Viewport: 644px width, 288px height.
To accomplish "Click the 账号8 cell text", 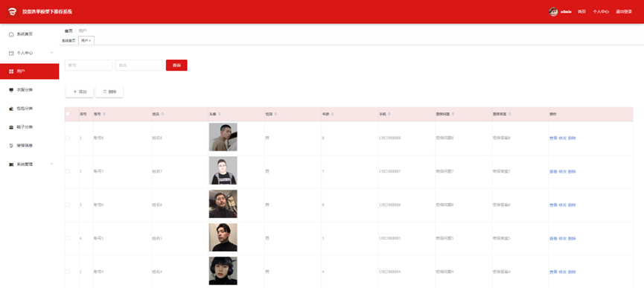I will [x=99, y=138].
